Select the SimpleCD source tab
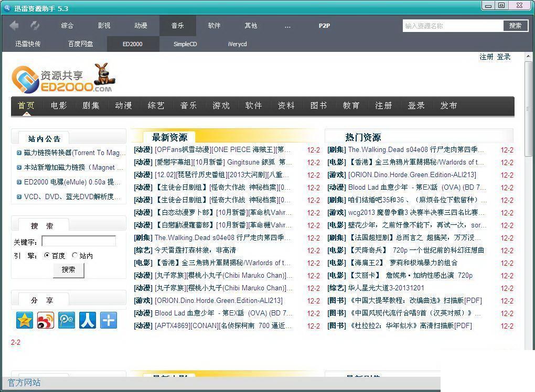The height and width of the screenshot is (392, 535). click(185, 44)
